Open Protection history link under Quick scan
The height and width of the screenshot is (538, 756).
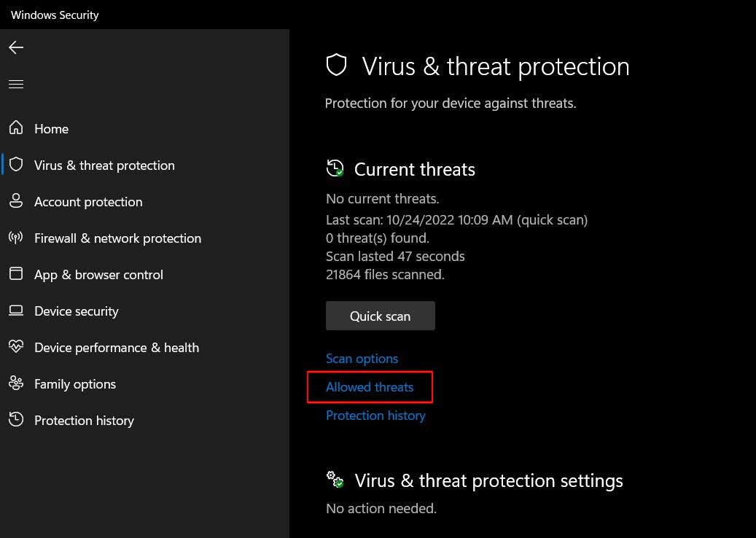pos(375,416)
